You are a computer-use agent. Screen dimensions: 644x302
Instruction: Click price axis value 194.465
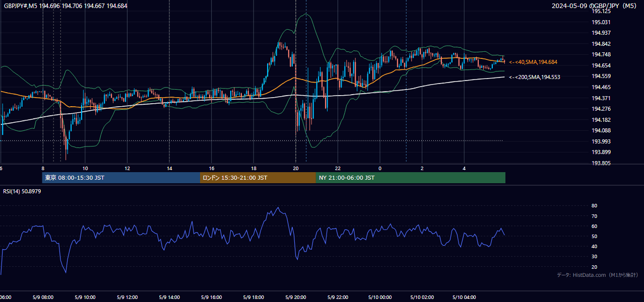point(601,87)
